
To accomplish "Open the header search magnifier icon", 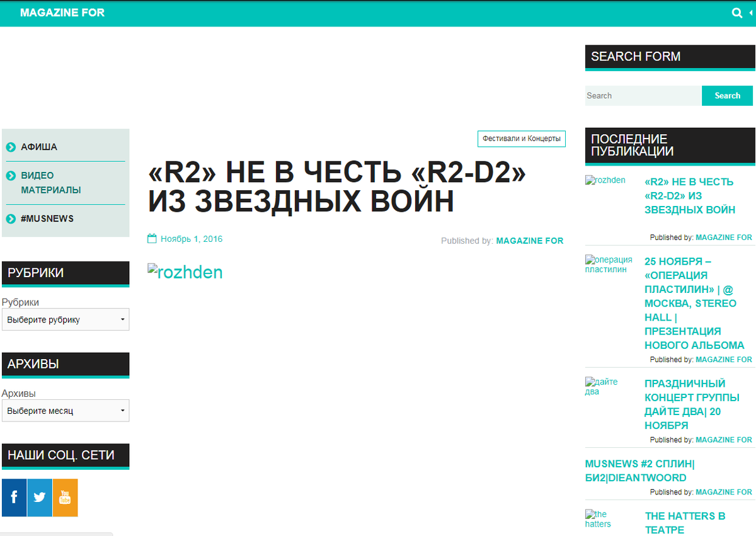I will point(736,13).
